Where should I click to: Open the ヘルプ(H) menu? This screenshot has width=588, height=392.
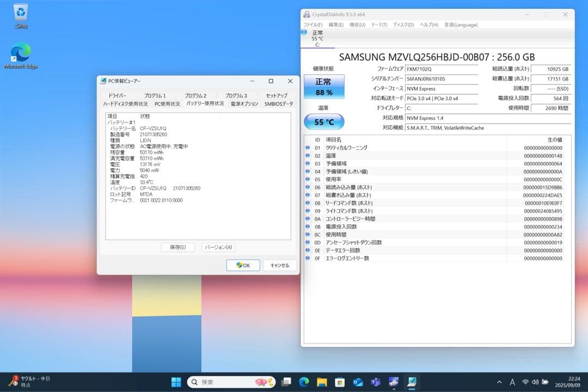pyautogui.click(x=428, y=24)
